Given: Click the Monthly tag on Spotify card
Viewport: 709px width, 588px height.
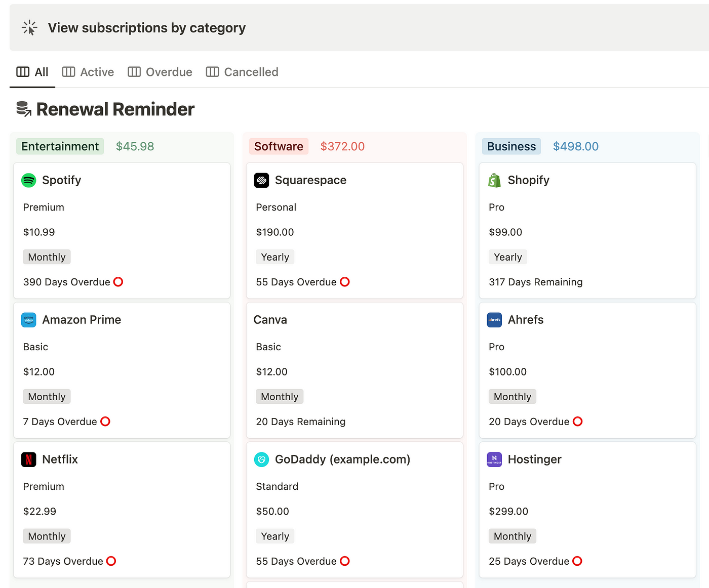Looking at the screenshot, I should 47,257.
